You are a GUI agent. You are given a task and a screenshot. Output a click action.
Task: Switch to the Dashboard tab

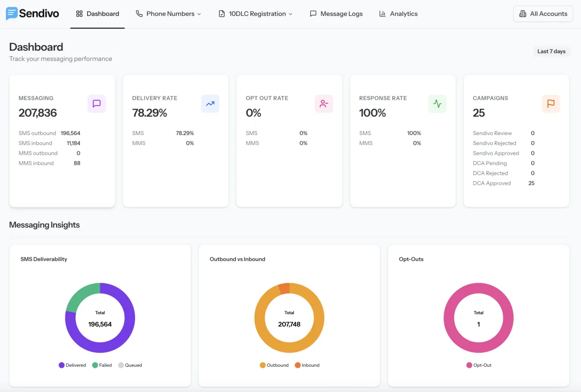click(97, 14)
